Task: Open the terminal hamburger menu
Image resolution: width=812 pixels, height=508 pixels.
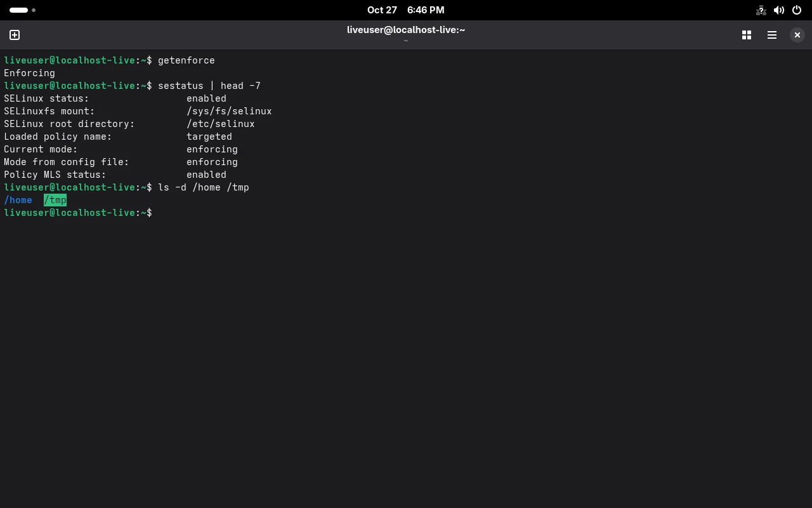Action: pyautogui.click(x=772, y=35)
